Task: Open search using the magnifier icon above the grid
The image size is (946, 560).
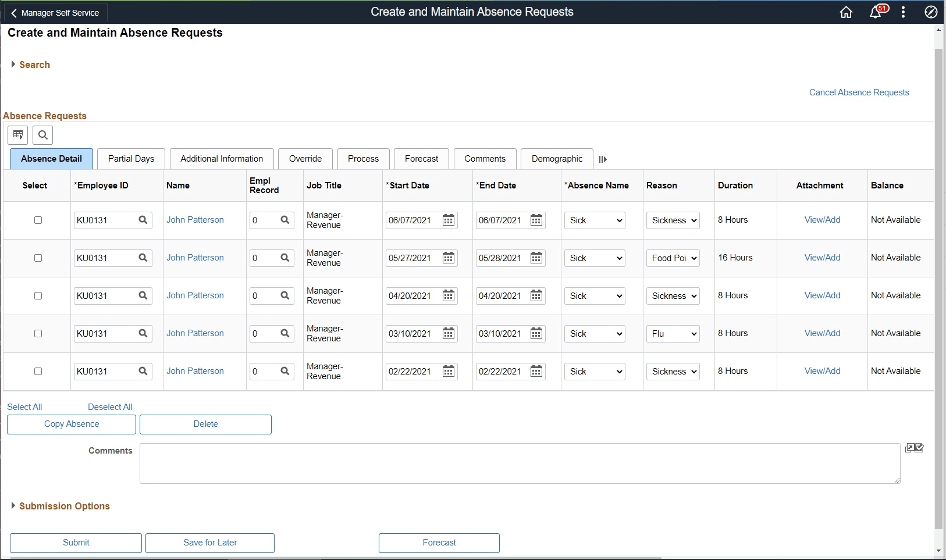Action: pyautogui.click(x=42, y=135)
